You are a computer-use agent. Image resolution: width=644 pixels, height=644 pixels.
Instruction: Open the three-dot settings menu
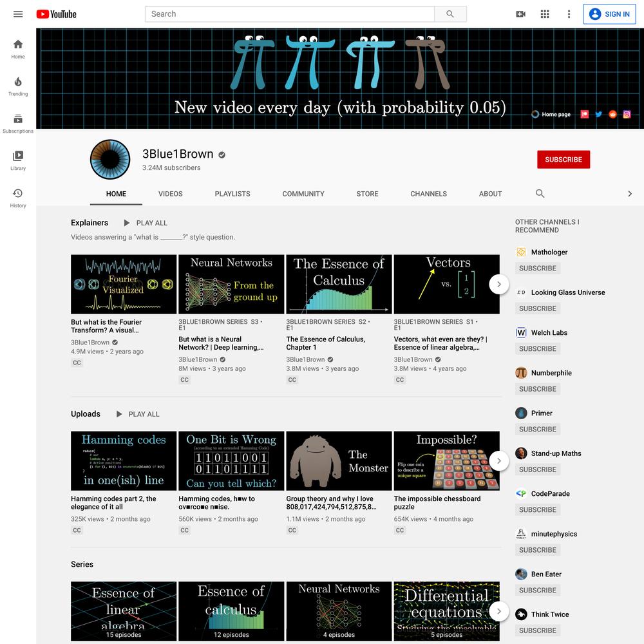(x=569, y=14)
